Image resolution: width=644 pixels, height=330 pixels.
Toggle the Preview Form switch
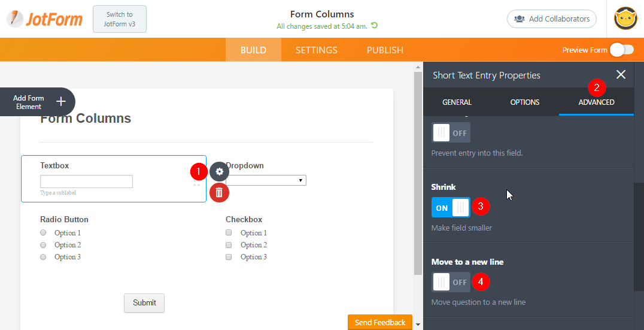(621, 50)
